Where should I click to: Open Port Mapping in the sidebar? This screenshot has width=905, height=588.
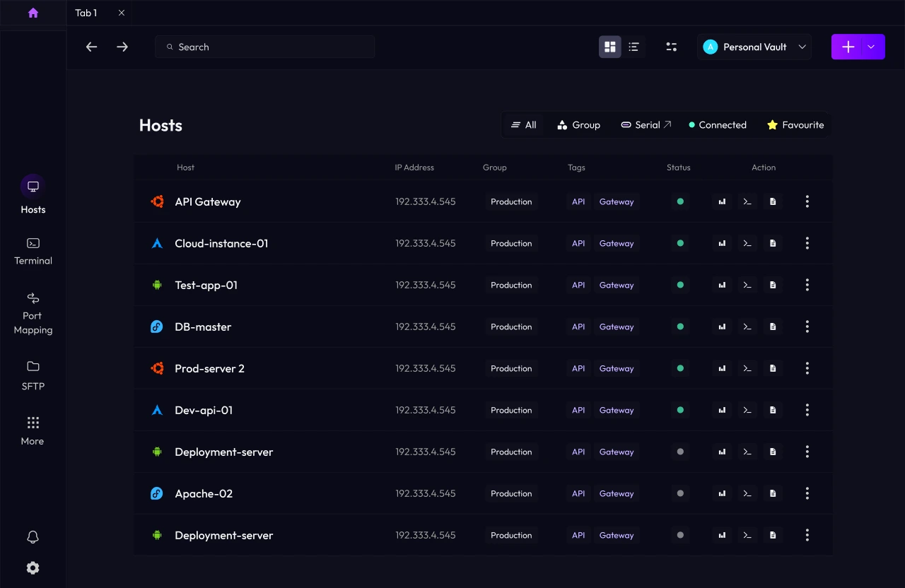[33, 314]
